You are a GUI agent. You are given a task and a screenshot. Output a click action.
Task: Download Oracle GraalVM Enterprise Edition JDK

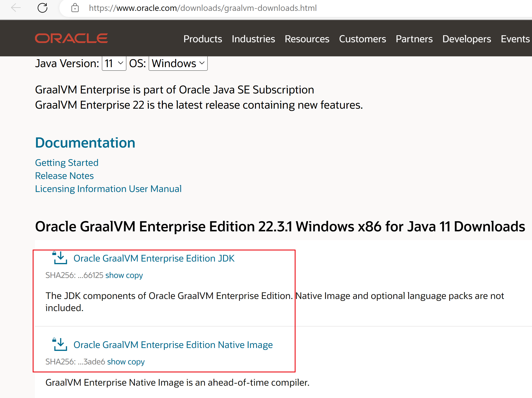pyautogui.click(x=154, y=258)
